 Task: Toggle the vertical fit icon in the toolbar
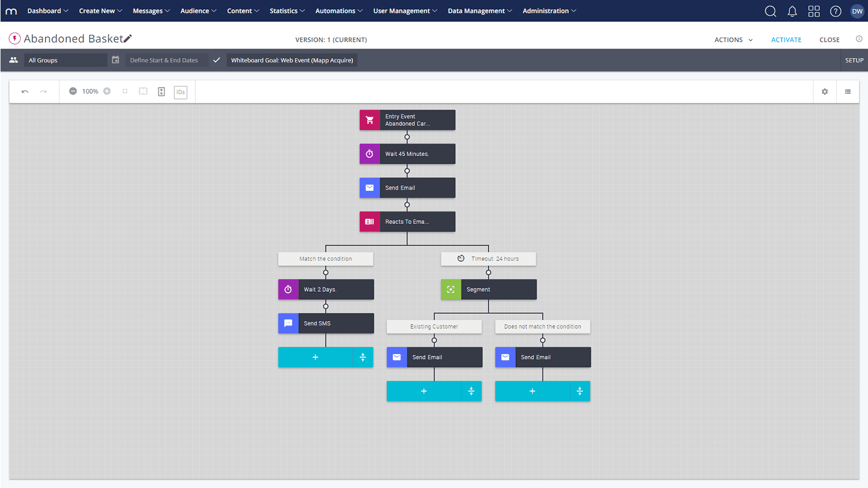(x=161, y=92)
